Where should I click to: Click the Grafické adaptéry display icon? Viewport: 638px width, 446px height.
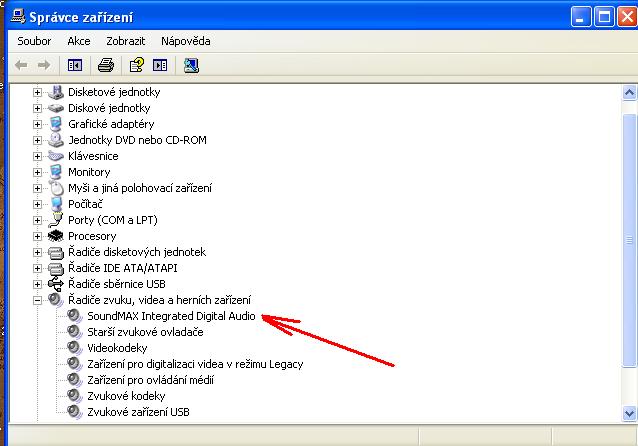pyautogui.click(x=56, y=124)
